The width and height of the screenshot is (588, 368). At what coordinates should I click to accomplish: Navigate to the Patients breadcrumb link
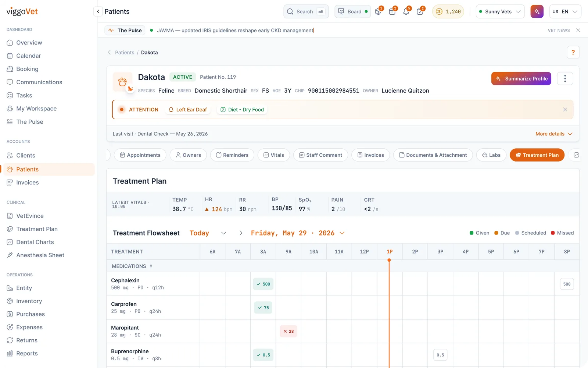click(x=125, y=52)
